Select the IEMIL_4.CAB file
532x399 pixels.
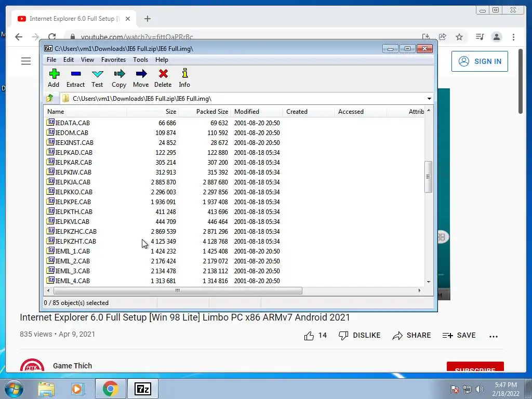(68, 280)
